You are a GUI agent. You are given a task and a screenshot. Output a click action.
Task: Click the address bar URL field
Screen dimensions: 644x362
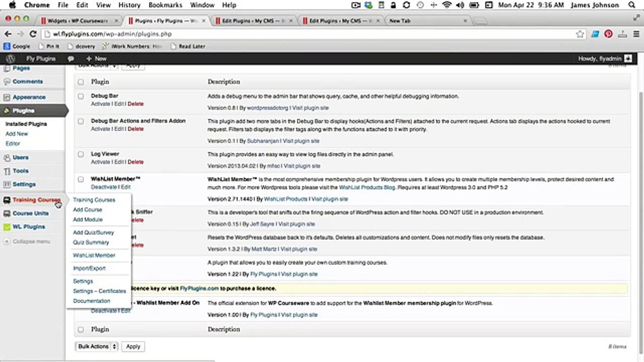click(x=312, y=34)
